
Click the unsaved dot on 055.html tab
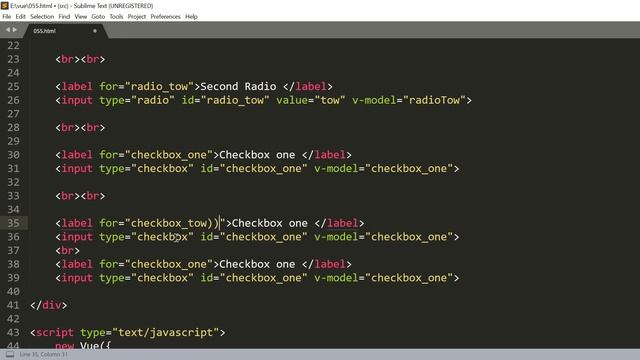[x=95, y=31]
